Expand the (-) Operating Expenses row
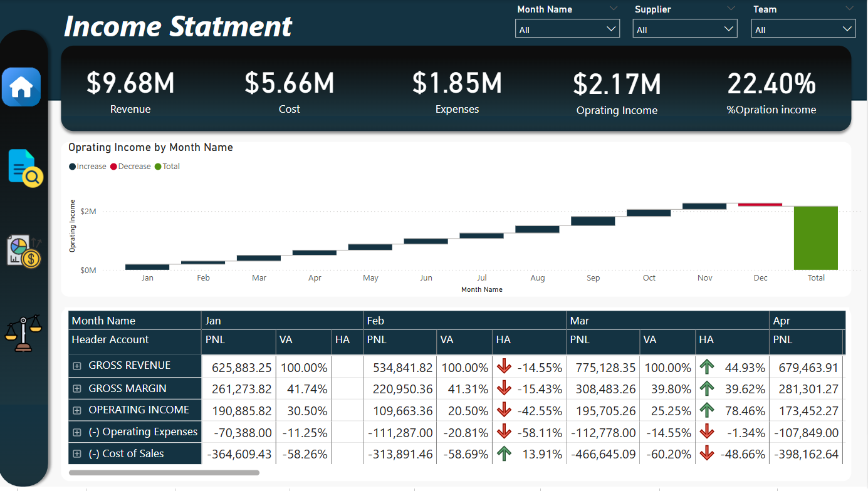 pyautogui.click(x=77, y=432)
